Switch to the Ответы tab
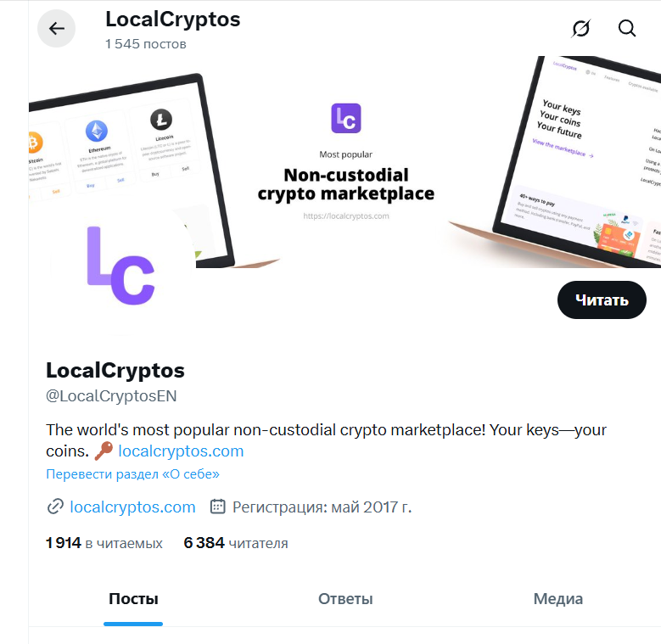The height and width of the screenshot is (644, 661). [x=345, y=599]
